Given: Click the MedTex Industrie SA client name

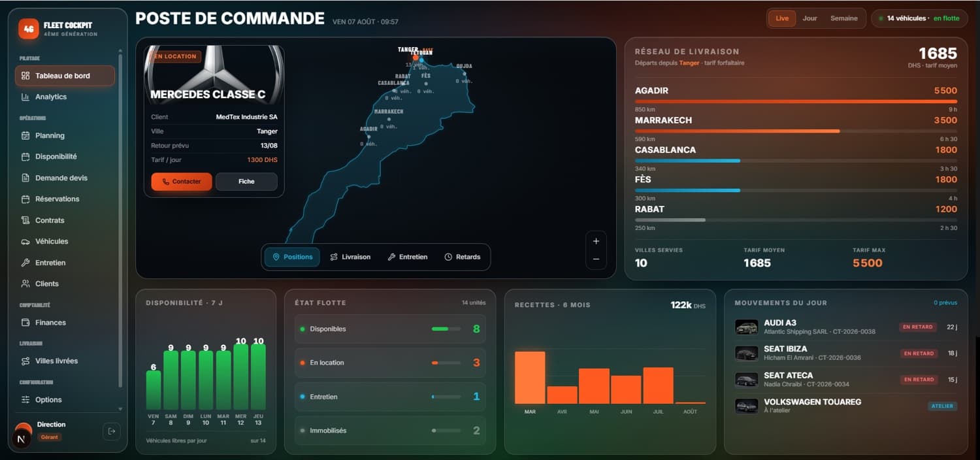Looking at the screenshot, I should (246, 117).
